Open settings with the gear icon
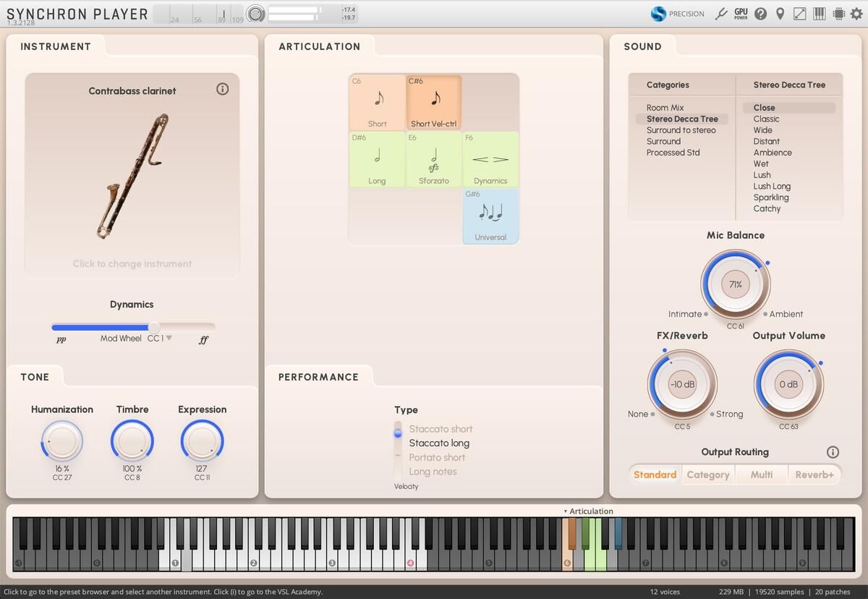This screenshot has height=599, width=868. click(x=856, y=14)
